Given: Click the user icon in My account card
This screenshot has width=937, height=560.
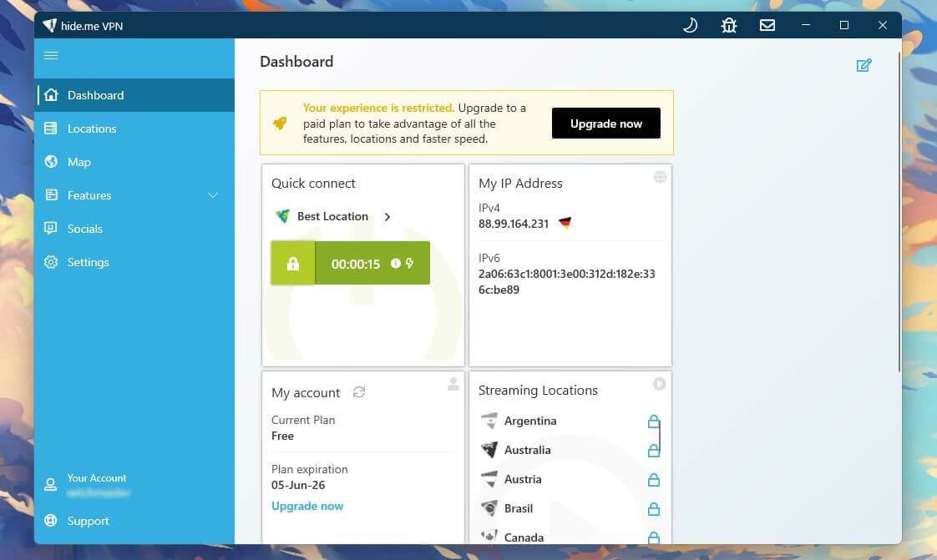Looking at the screenshot, I should (453, 384).
